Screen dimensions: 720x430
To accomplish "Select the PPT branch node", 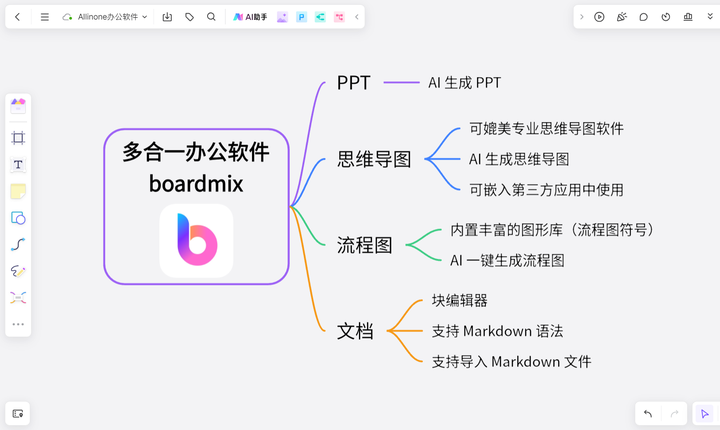I will click(x=354, y=83).
